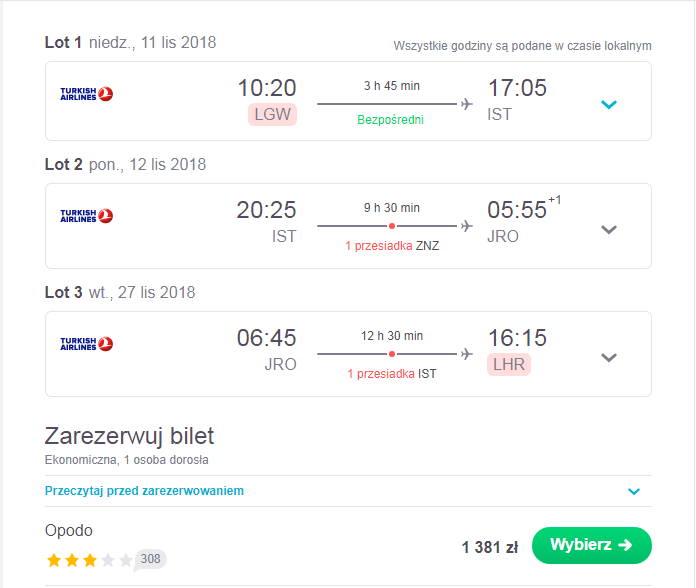This screenshot has width=696, height=588.
Task: Click Turkish Airlines logo on Lot 2
Action: (x=87, y=216)
